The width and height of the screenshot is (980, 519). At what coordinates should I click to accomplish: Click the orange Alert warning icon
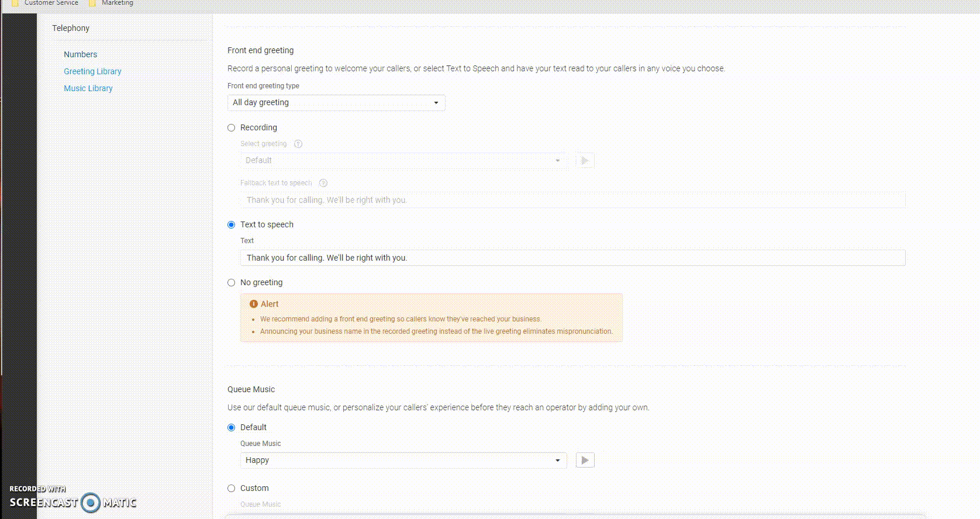click(x=254, y=304)
